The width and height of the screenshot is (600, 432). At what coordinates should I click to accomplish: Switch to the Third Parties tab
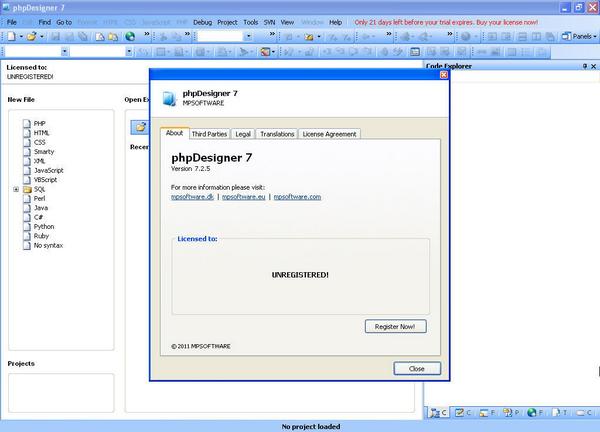click(x=209, y=134)
